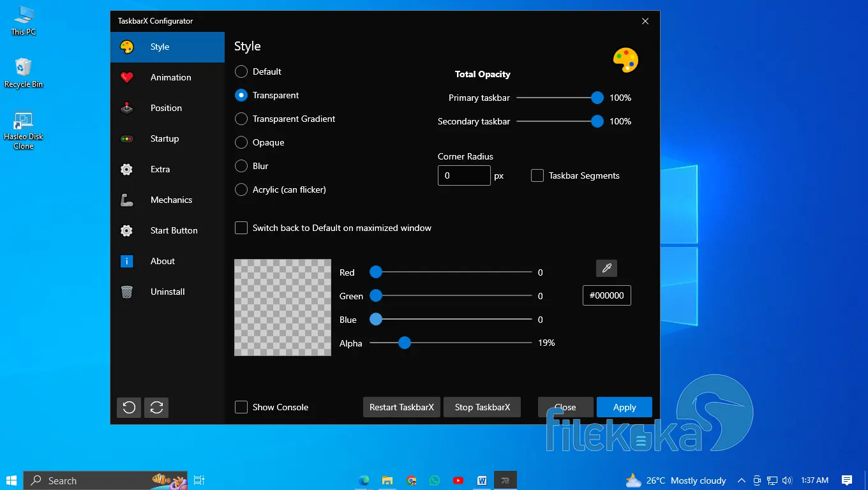Enable Taskbar Segments checkbox
The width and height of the screenshot is (868, 490).
537,175
